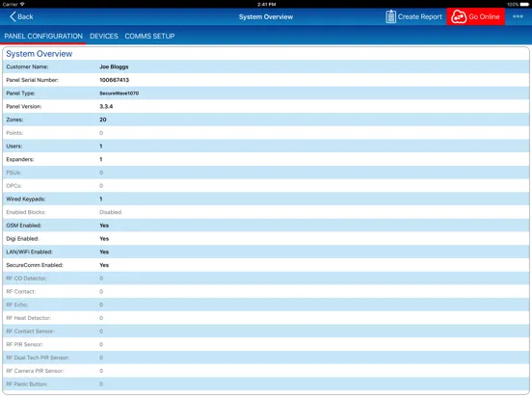Viewport: 532px width, 399px height.
Task: Select the Customer Name value Joe Bloggs
Action: point(114,66)
